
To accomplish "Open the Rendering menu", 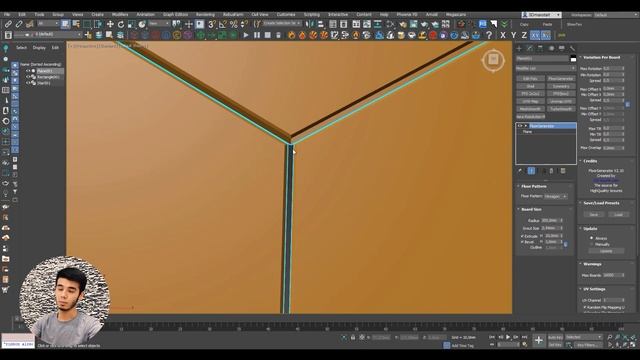I will [205, 14].
